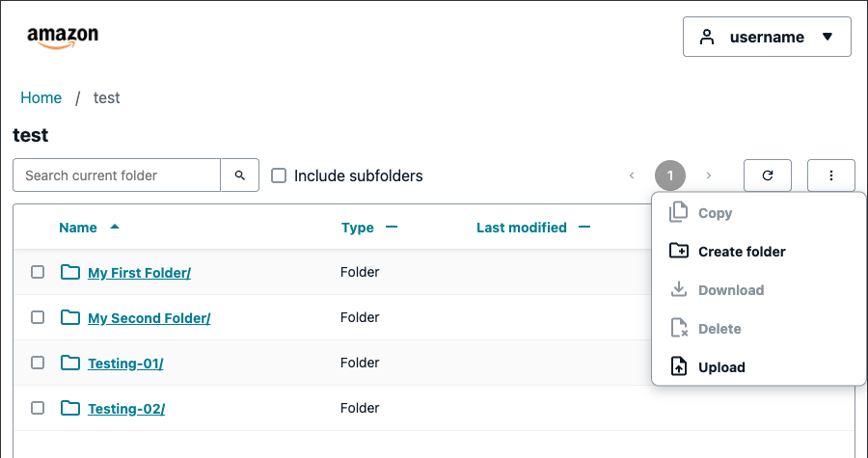
Task: Click the Folder type cell for Testing-01
Action: pyautogui.click(x=360, y=363)
